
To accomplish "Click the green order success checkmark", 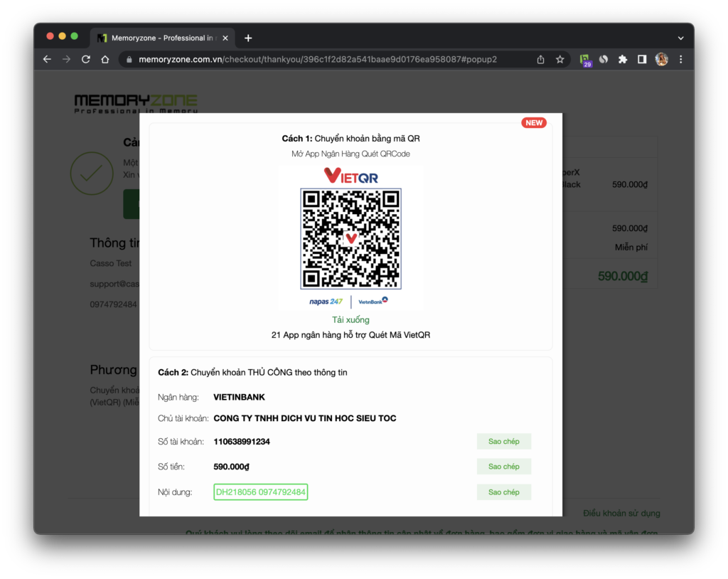I will (92, 174).
